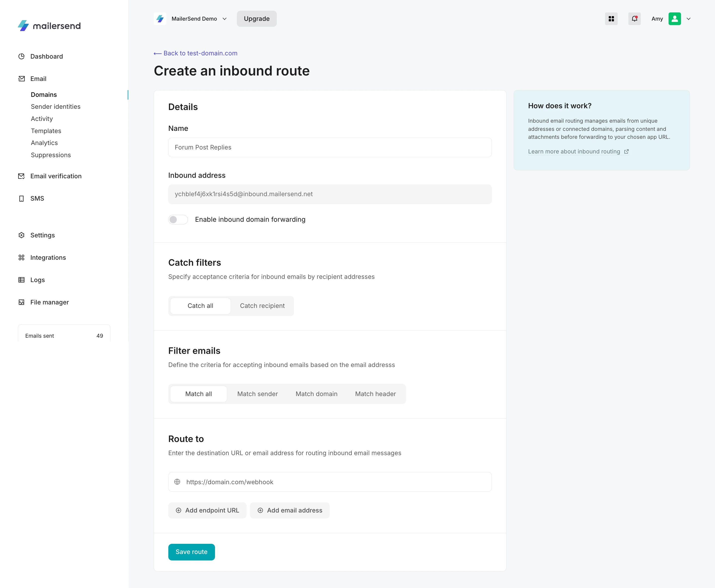
Task: Click the Logs table icon
Action: 21,280
